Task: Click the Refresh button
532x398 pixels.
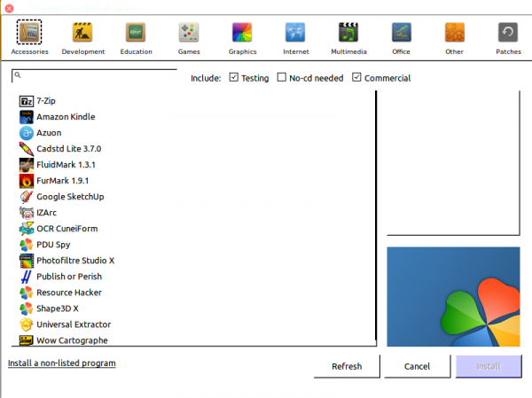Action: (x=347, y=366)
